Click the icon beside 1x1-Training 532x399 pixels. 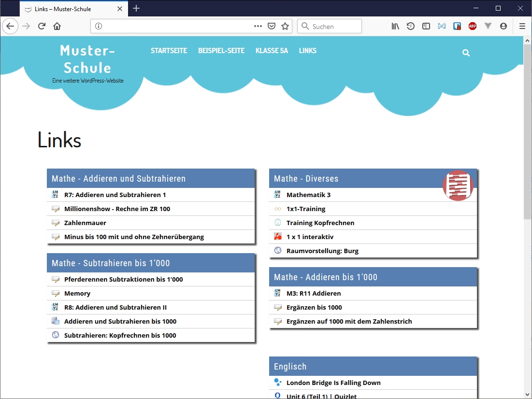pos(277,209)
